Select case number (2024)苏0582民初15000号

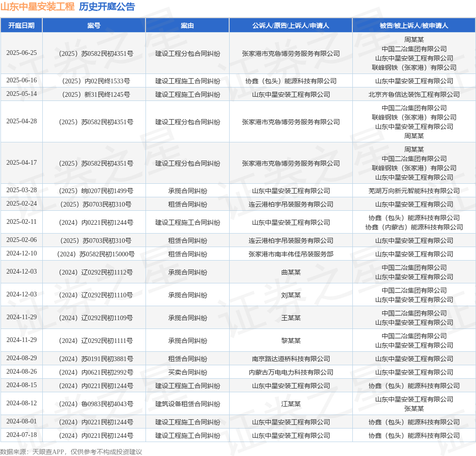[x=96, y=254]
